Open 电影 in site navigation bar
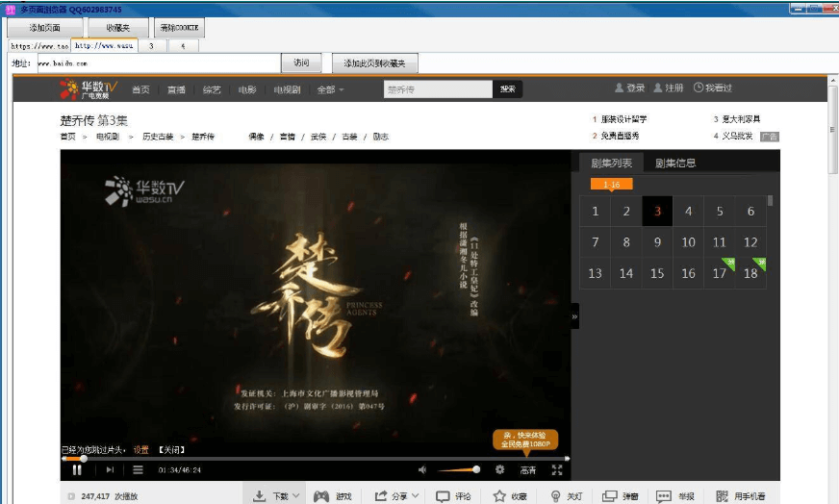 tap(247, 89)
